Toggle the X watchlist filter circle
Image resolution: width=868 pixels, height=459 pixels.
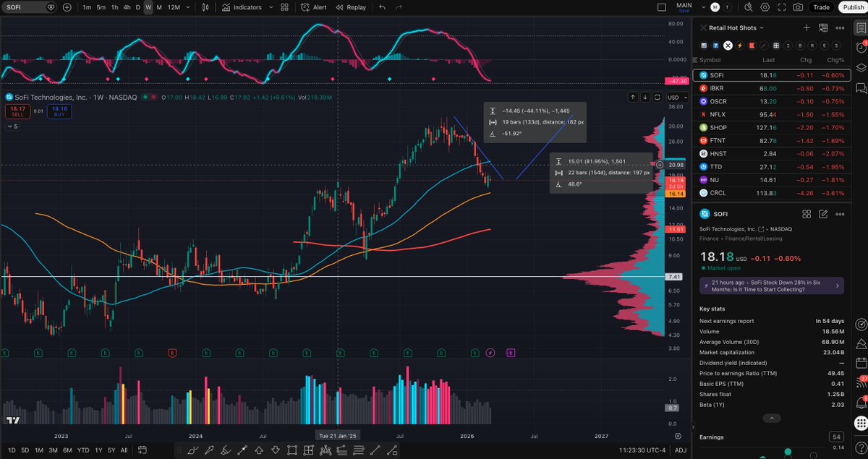(728, 45)
